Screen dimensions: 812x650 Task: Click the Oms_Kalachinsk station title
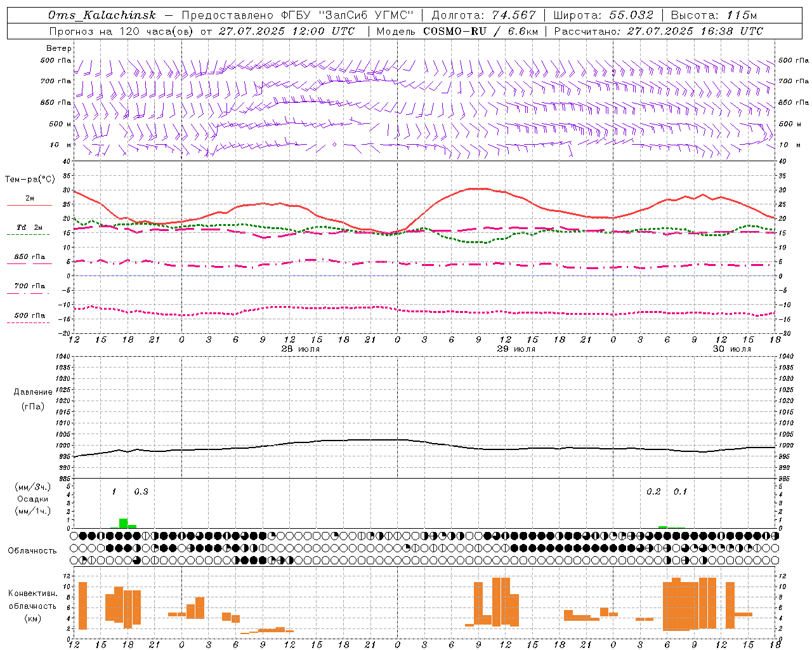tap(101, 15)
